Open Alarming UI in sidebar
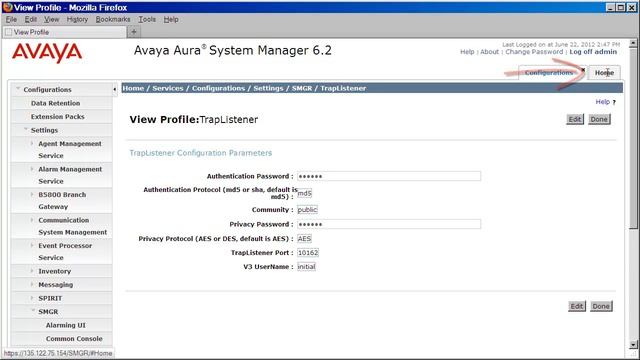The height and width of the screenshot is (360, 640). coord(66,325)
